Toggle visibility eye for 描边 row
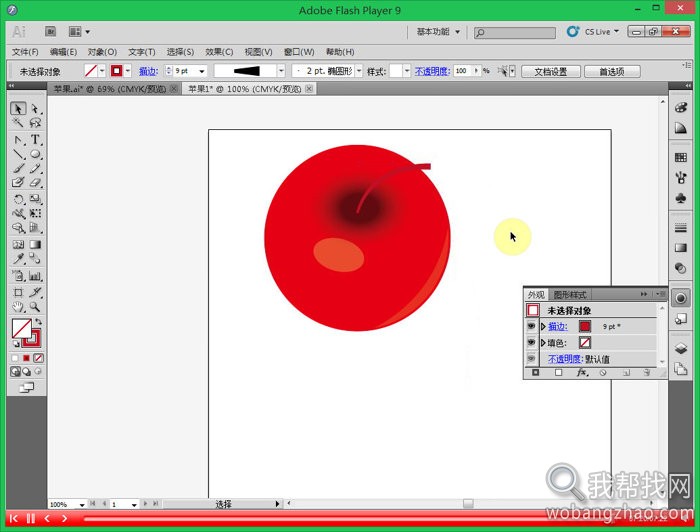700x532 pixels. 531,326
